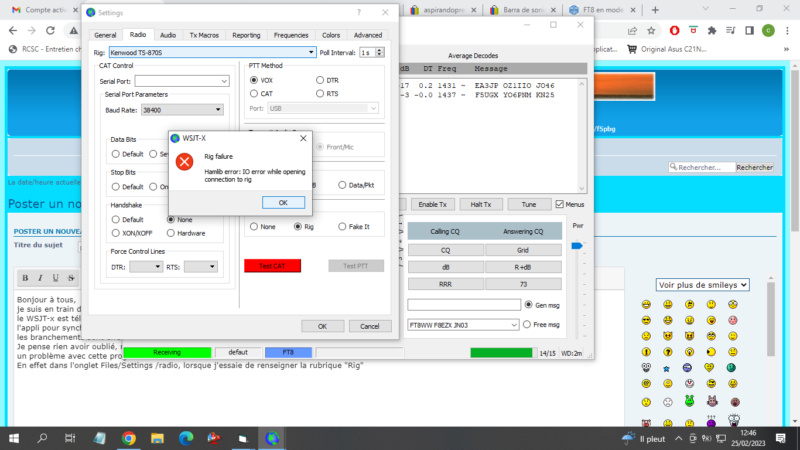
Task: Open Chrome from the taskbar
Action: [129, 438]
